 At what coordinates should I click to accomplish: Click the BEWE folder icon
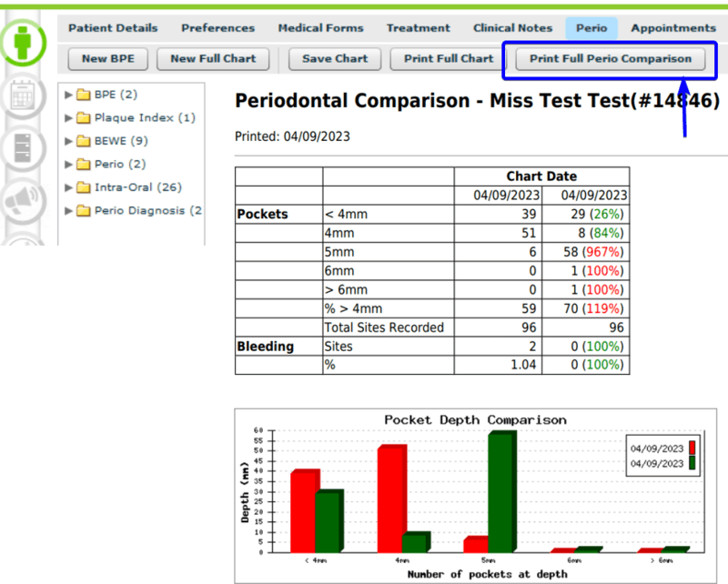(x=83, y=141)
